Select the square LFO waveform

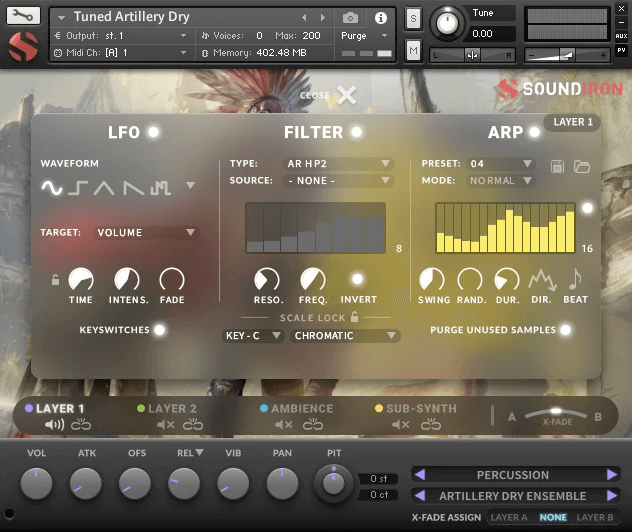tap(78, 188)
